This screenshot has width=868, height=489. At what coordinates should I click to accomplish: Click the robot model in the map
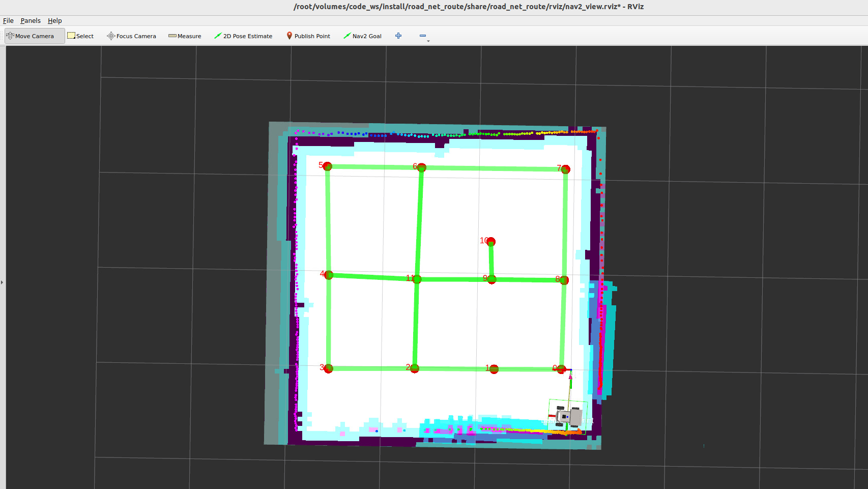point(570,417)
